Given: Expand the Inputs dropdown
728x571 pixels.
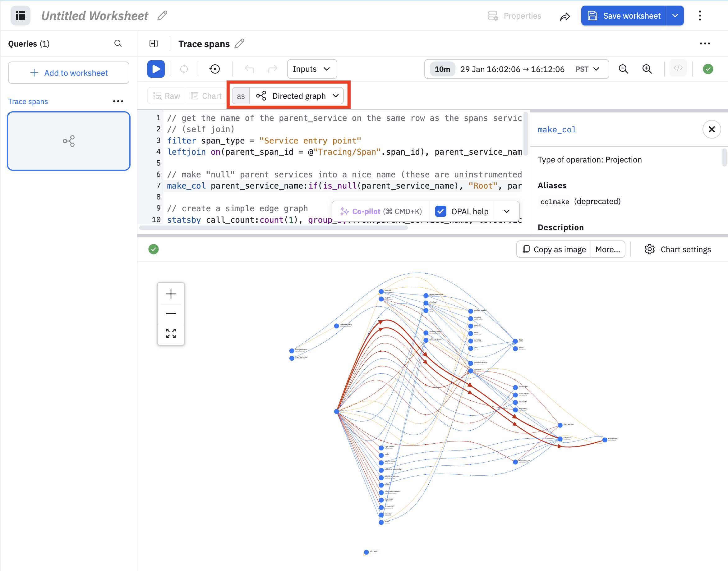Looking at the screenshot, I should (311, 69).
